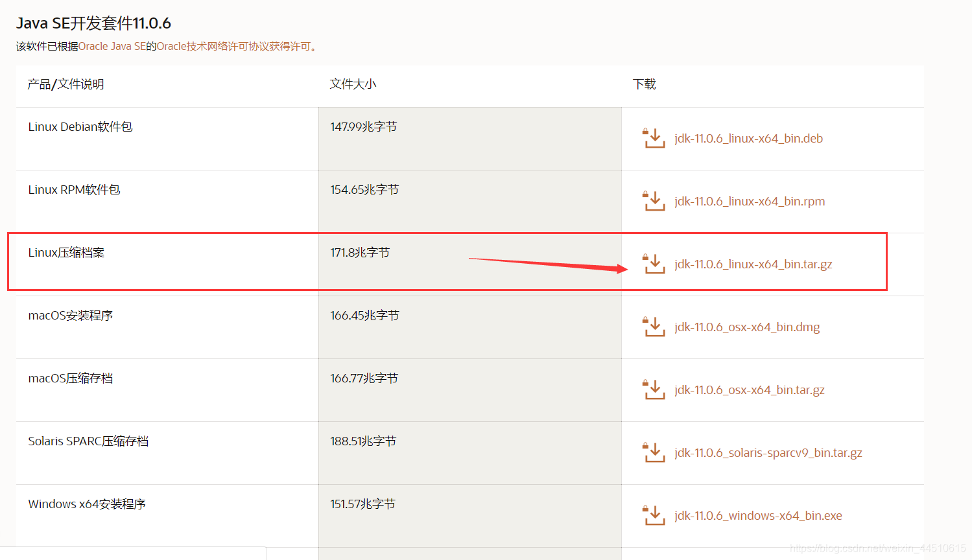The width and height of the screenshot is (972, 560).
Task: Click download icon for solaris-sparcv9_bin.tar.gz
Action: [x=654, y=452]
